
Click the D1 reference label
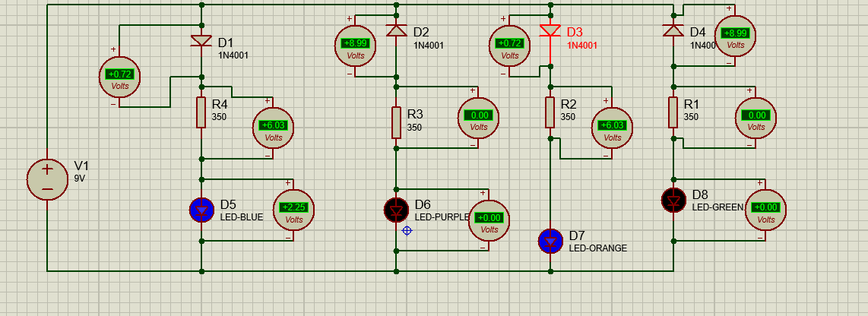[x=226, y=43]
